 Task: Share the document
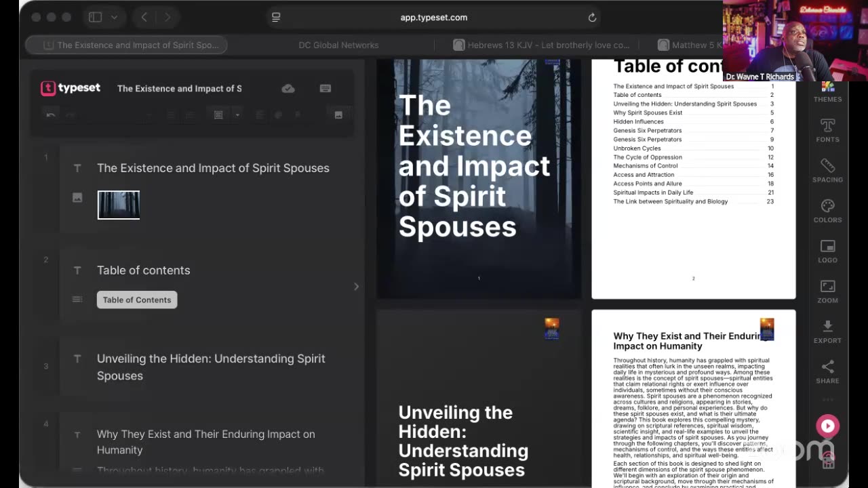pyautogui.click(x=827, y=372)
